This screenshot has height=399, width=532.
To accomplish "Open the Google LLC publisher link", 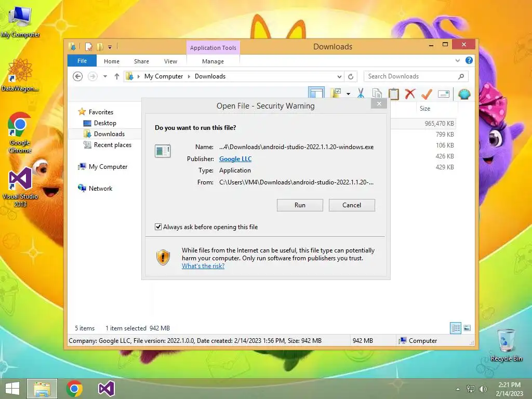I will [235, 159].
